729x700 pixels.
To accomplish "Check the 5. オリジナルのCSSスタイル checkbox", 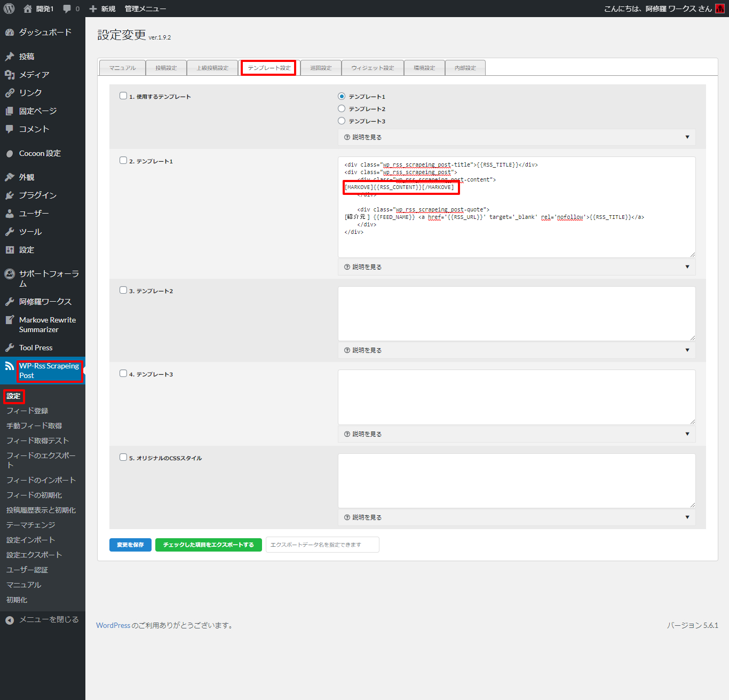I will click(123, 457).
